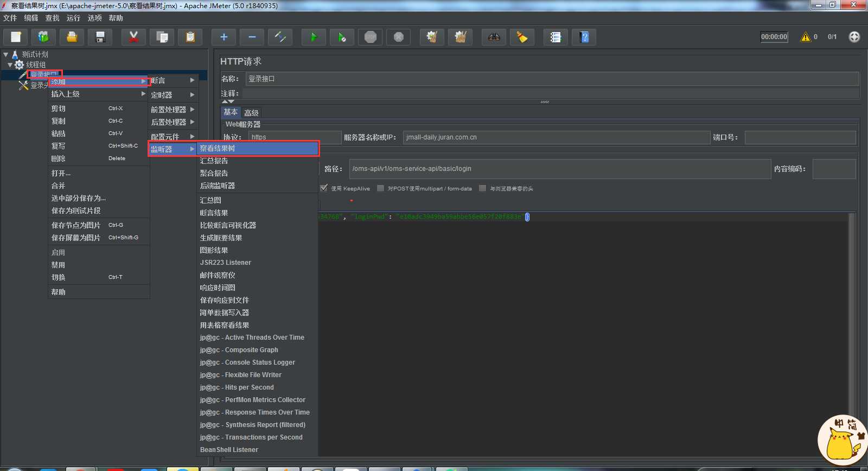Image resolution: width=868 pixels, height=471 pixels.
Task: Choose 断言结果 listener
Action: point(258,213)
